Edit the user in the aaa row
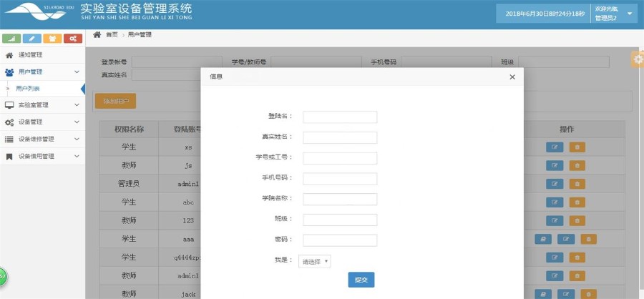The height and width of the screenshot is (299, 644). (566, 239)
